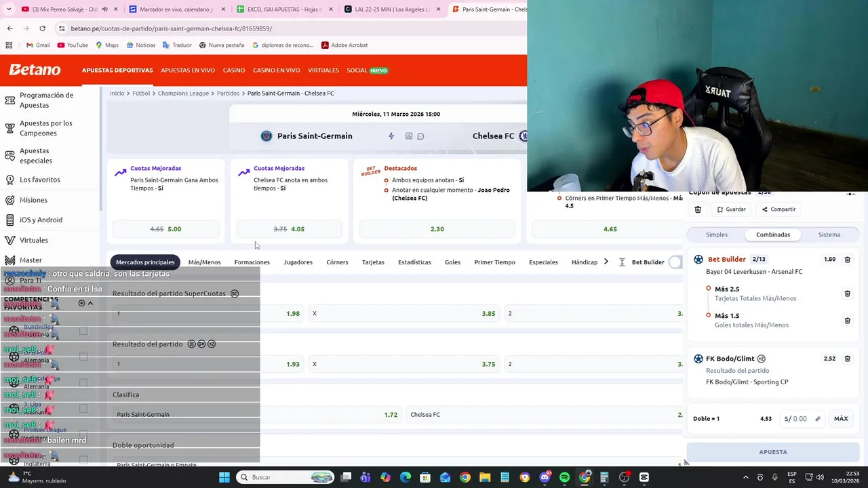Click the Misiones target icon
This screenshot has width=868, height=488.
tap(10, 200)
